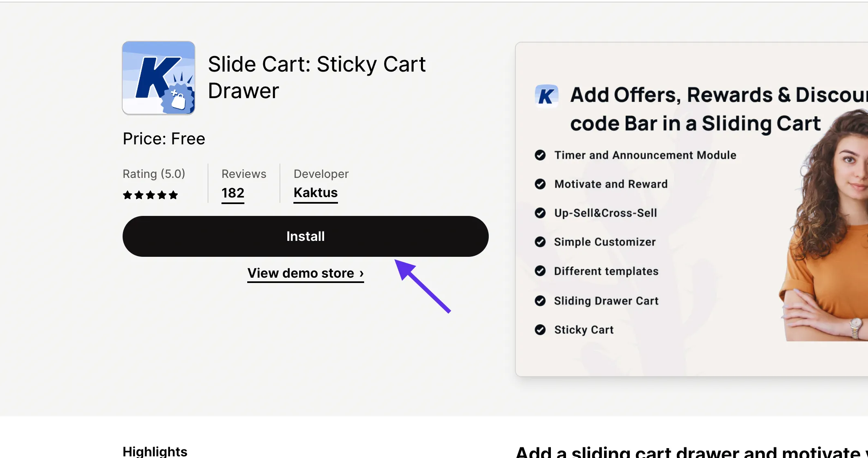Click the checkmark beside Timer and Announcement Module
The height and width of the screenshot is (458, 868).
(540, 155)
